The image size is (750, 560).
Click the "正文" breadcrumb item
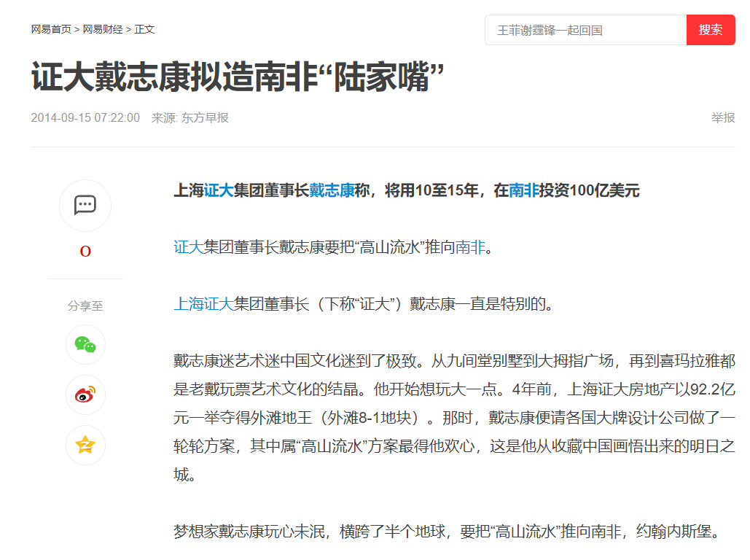coord(144,29)
